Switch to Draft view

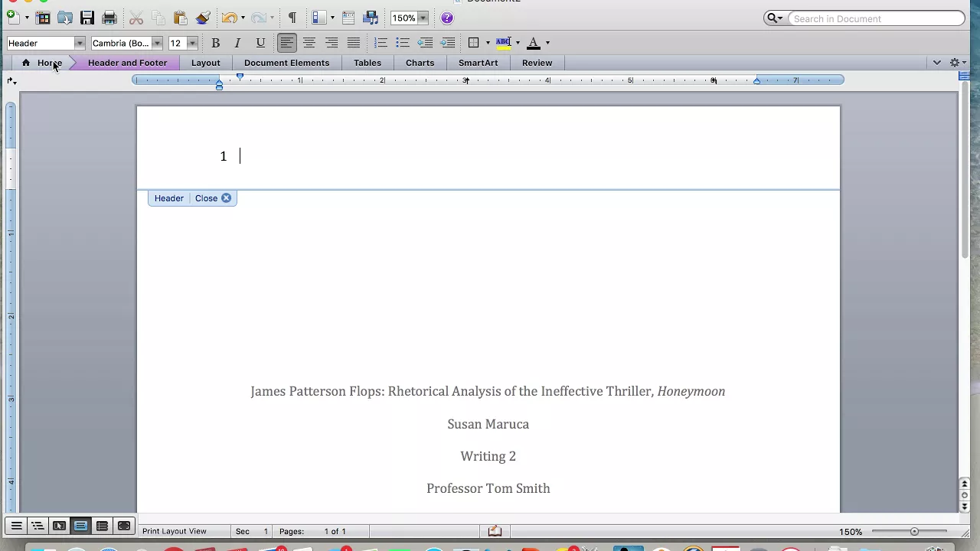coord(16,526)
